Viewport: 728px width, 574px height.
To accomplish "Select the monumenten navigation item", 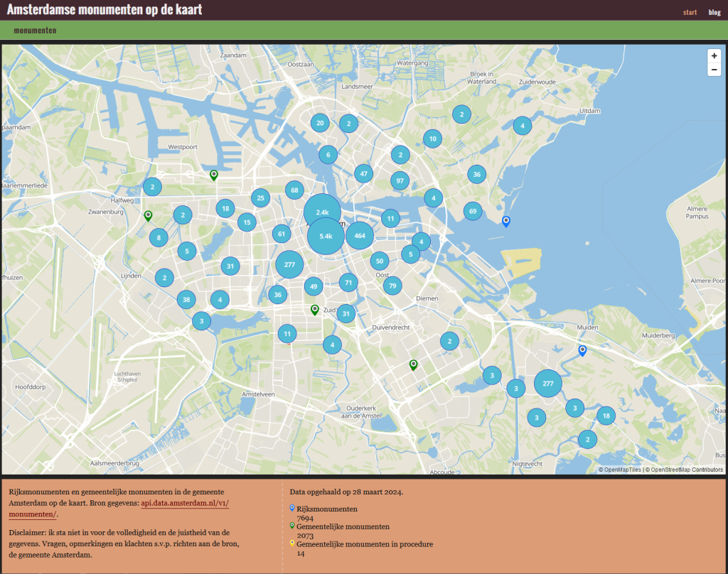I will (x=35, y=30).
